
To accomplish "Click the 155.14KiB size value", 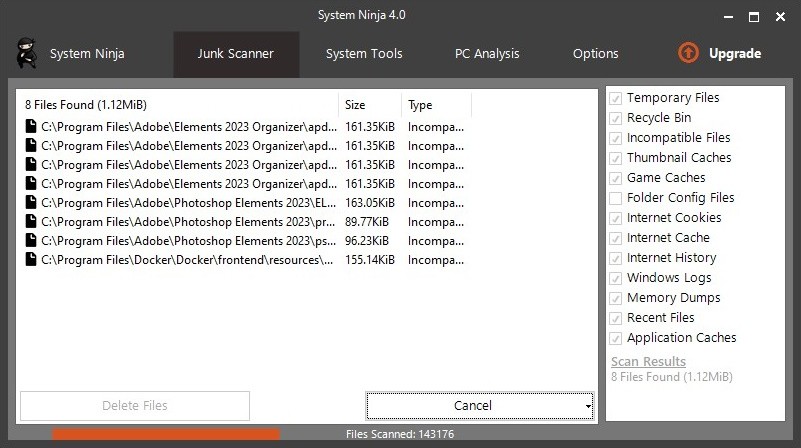I will pos(370,260).
